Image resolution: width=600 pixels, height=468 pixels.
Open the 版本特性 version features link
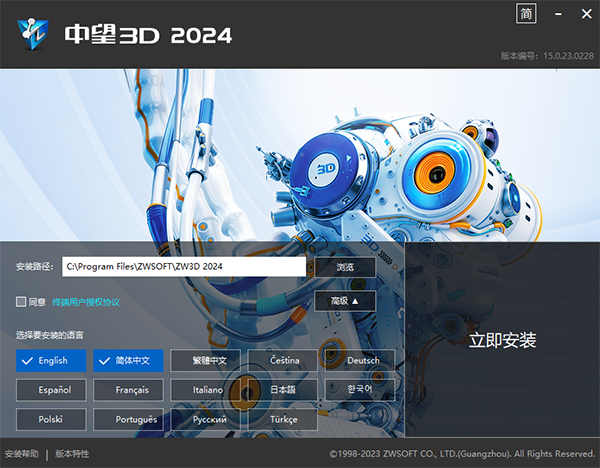tap(72, 454)
